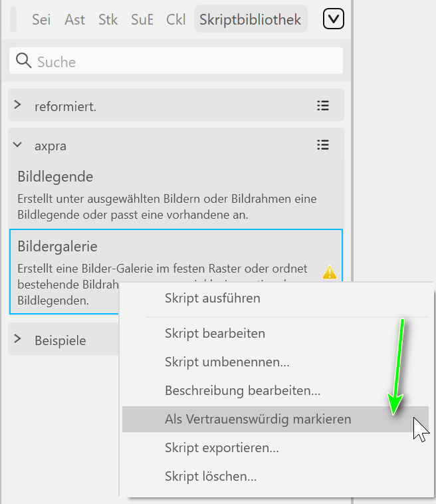Focus the Suche search field
This screenshot has height=504, width=436.
pyautogui.click(x=176, y=61)
